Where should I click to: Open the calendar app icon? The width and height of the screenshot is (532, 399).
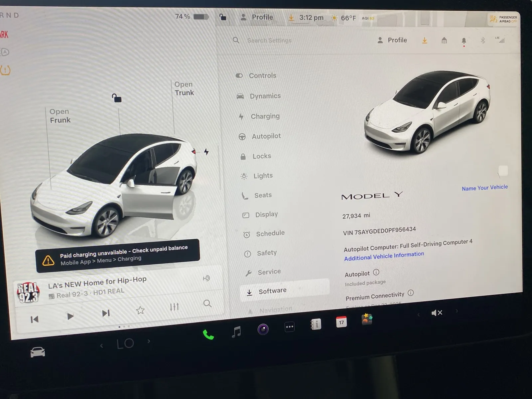[341, 322]
